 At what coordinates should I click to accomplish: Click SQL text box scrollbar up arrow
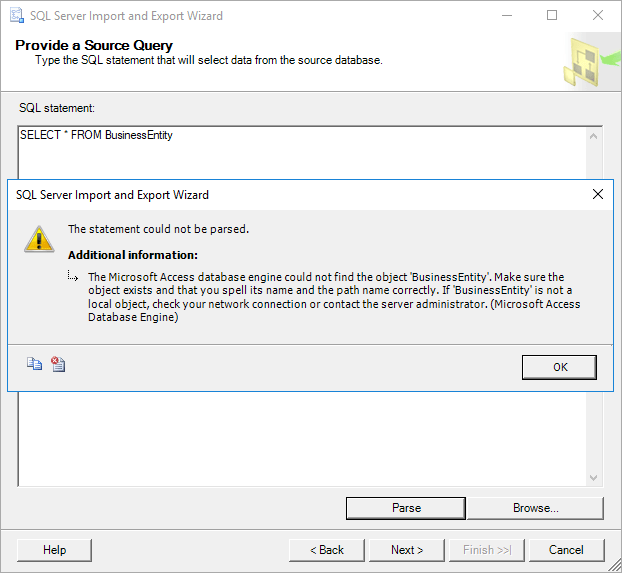coord(593,137)
